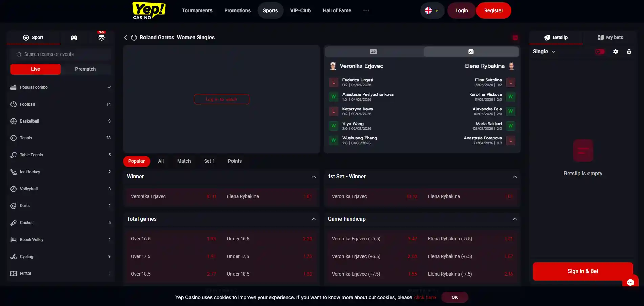Show the Set 1 markets tab
Viewport: 644px width, 306px height.
209,161
